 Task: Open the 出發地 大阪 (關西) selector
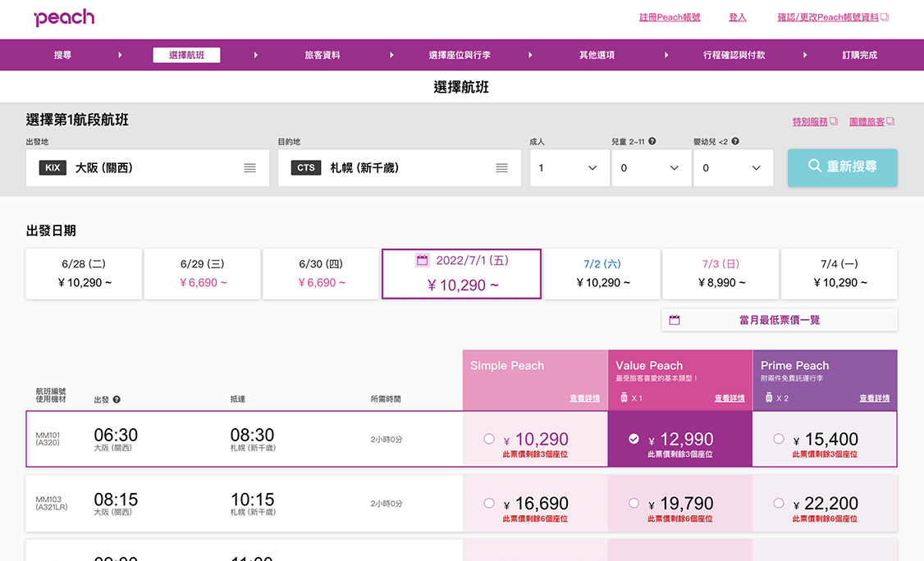click(x=148, y=168)
